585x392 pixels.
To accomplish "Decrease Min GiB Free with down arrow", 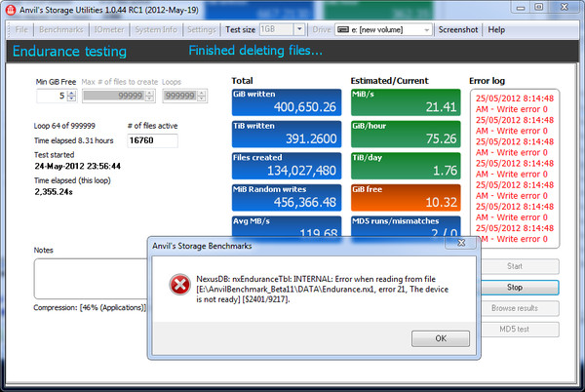I will (x=71, y=98).
